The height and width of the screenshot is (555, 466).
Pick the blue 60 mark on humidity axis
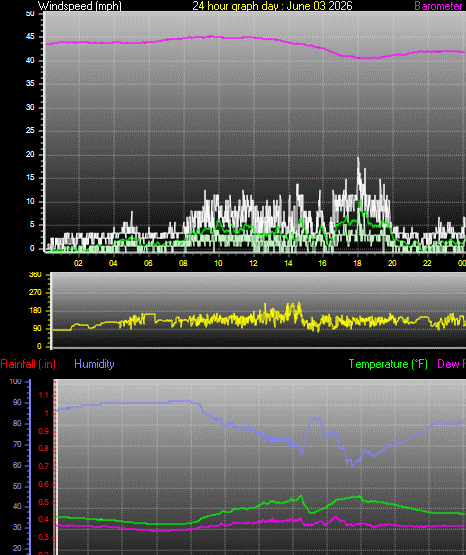click(17, 465)
